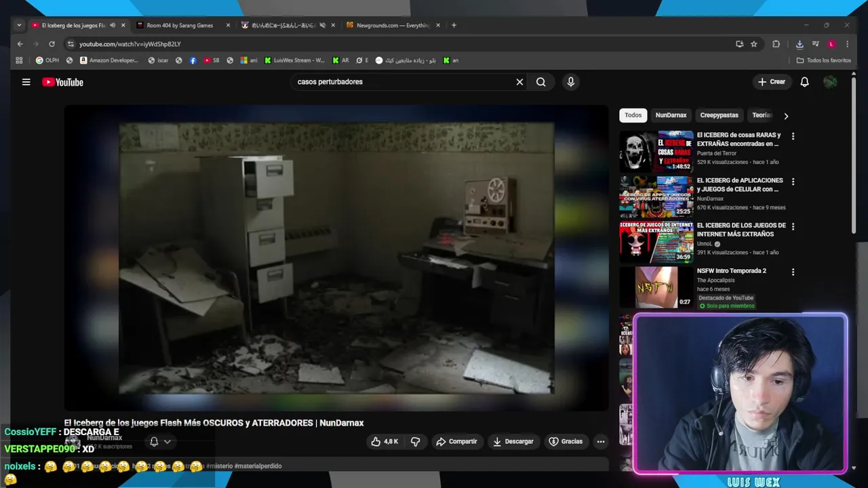Open a new browser tab
This screenshot has height=488, width=868.
coord(454,25)
